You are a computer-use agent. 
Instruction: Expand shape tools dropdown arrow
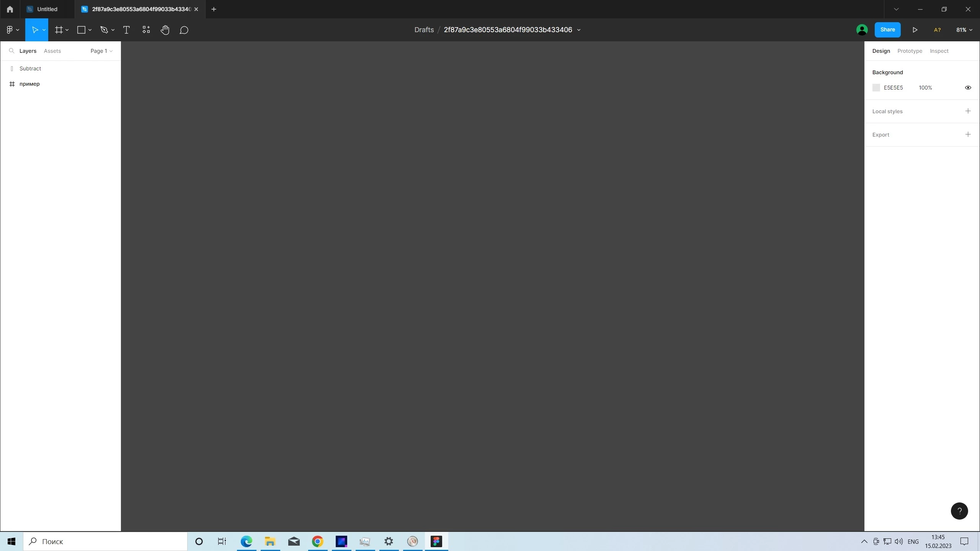tap(90, 30)
